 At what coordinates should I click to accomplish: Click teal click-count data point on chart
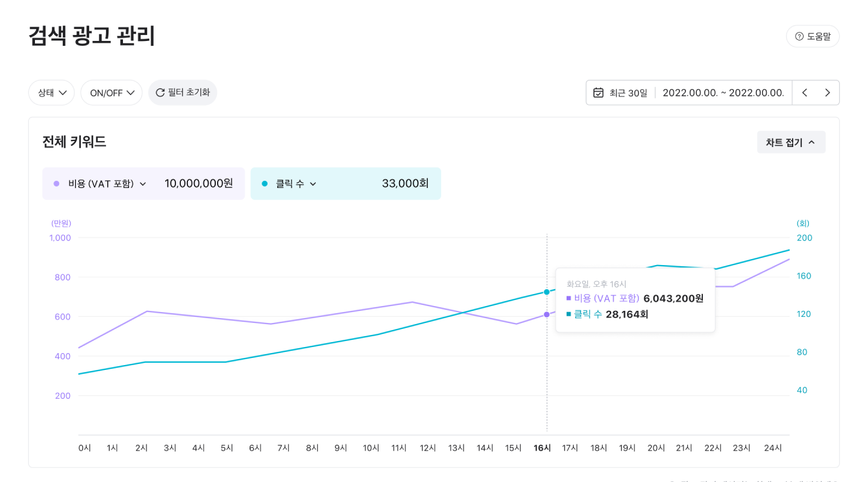pyautogui.click(x=547, y=292)
